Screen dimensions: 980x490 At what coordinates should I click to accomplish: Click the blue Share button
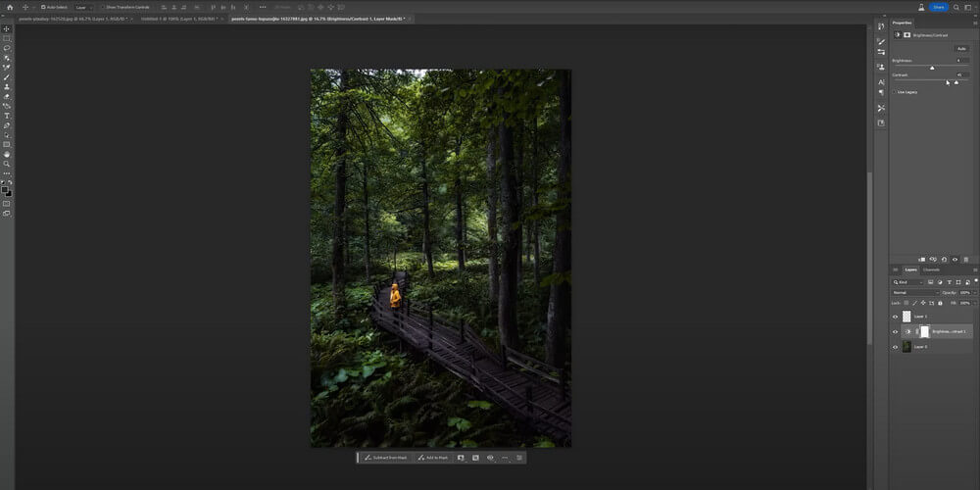(x=938, y=7)
